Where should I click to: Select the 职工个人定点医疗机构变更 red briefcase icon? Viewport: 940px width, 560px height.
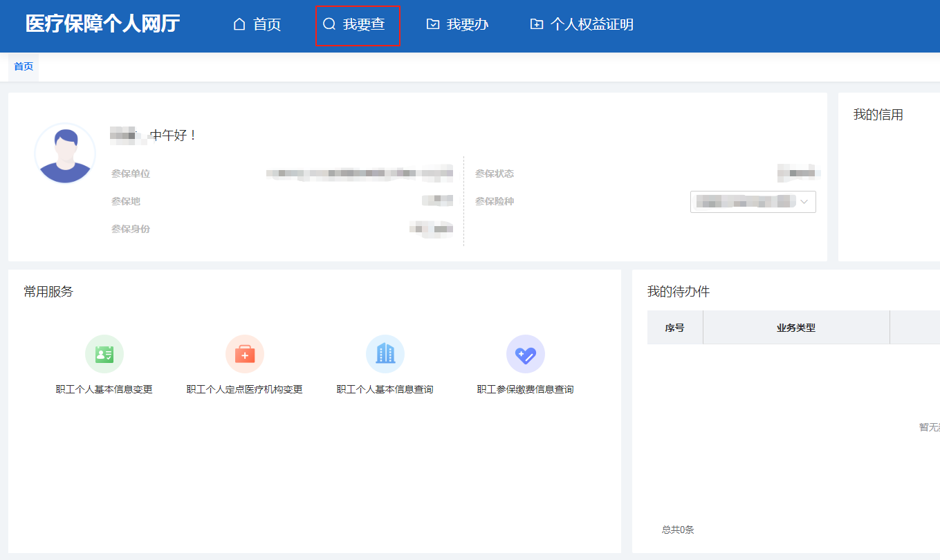click(x=244, y=353)
